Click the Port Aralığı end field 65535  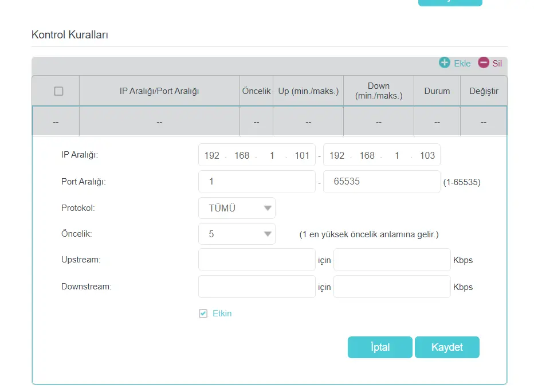tap(382, 182)
